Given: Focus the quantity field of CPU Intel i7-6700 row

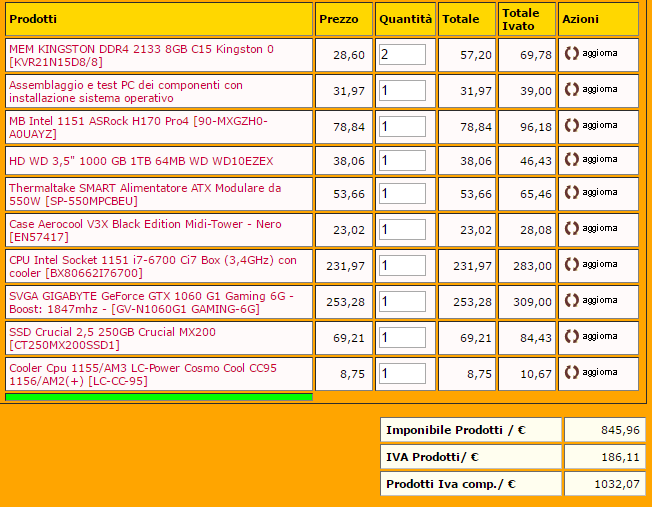Looking at the screenshot, I should 402,265.
